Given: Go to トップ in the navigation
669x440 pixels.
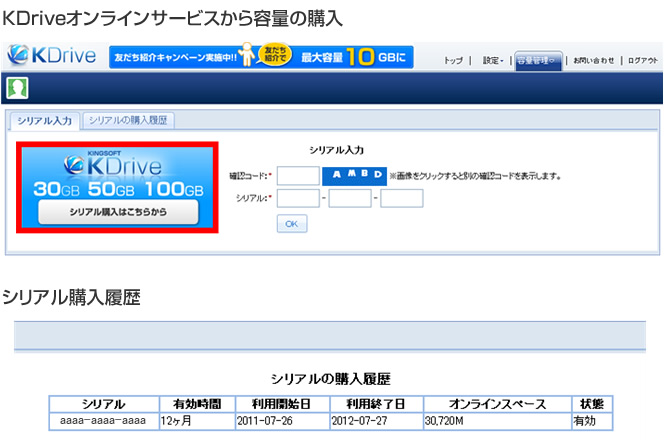Looking at the screenshot, I should coord(453,60).
